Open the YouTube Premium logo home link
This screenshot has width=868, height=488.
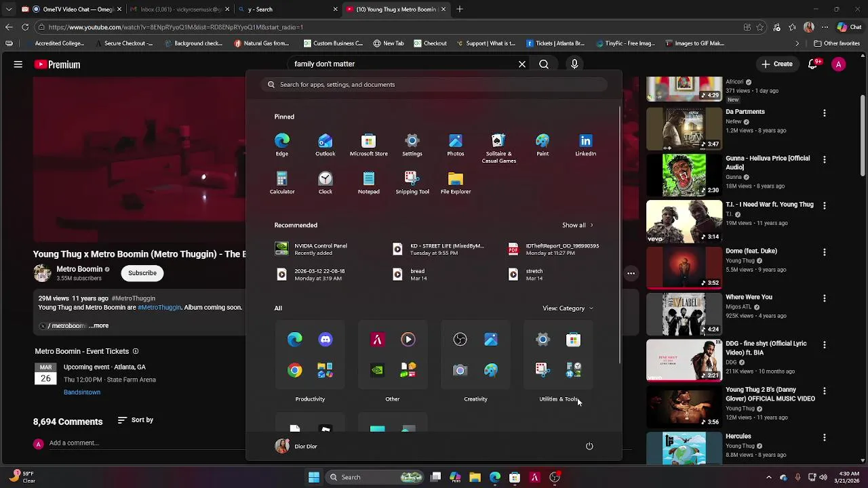[x=57, y=64]
